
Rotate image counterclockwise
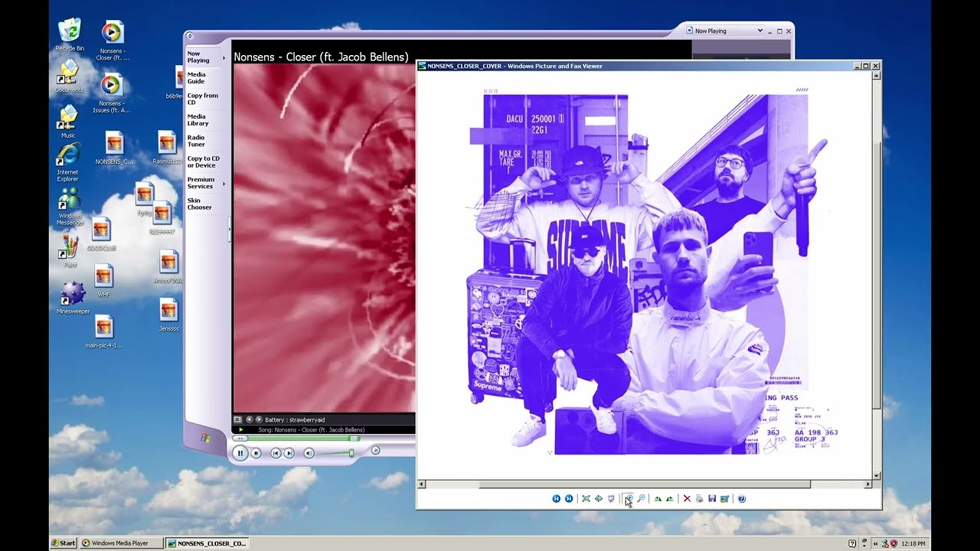point(670,498)
